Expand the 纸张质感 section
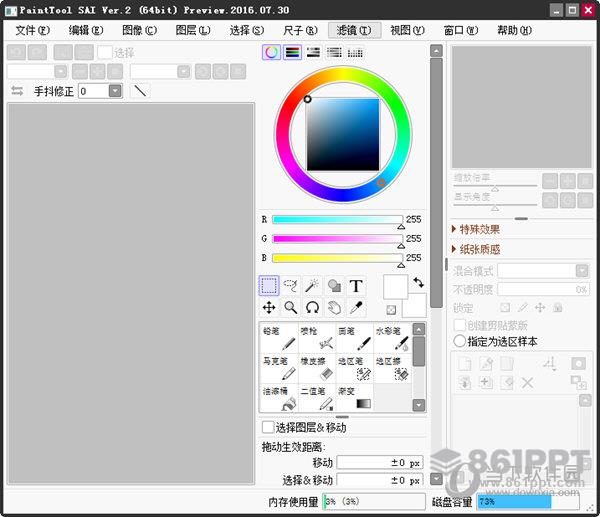The height and width of the screenshot is (517, 600). coord(476,250)
